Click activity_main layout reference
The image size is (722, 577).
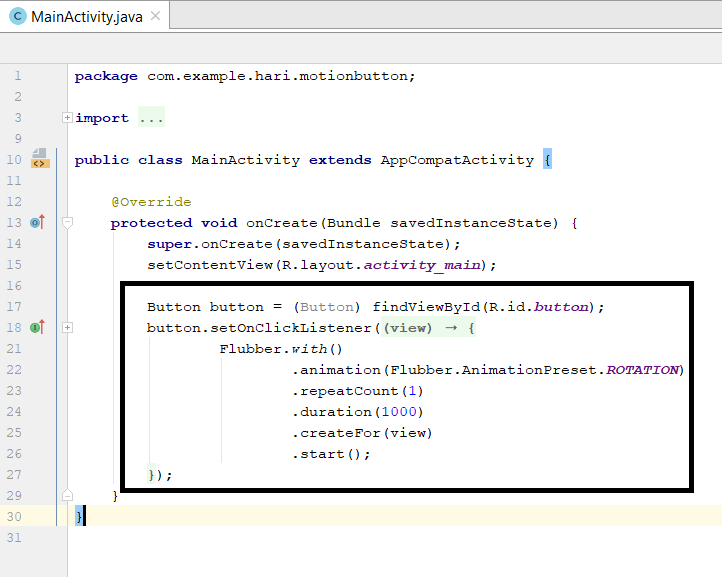(x=422, y=266)
